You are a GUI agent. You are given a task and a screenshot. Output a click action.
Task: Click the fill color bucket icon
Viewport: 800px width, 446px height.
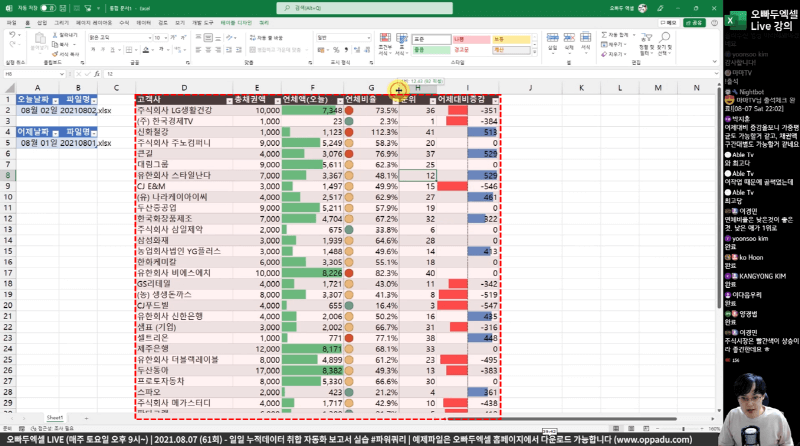(x=146, y=49)
